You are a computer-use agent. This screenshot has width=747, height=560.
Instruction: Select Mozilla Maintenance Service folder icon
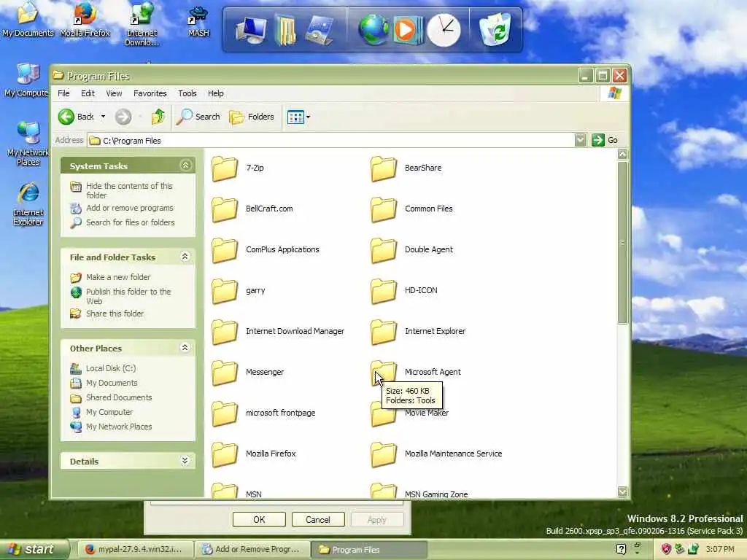tap(384, 455)
